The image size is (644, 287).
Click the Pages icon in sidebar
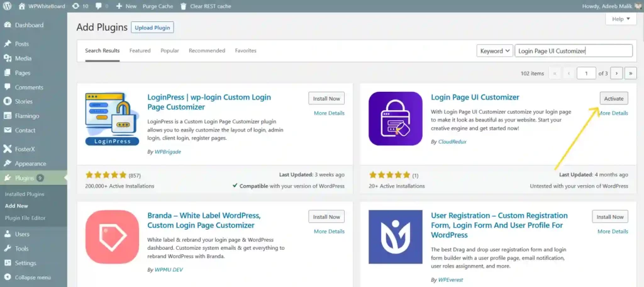click(8, 73)
